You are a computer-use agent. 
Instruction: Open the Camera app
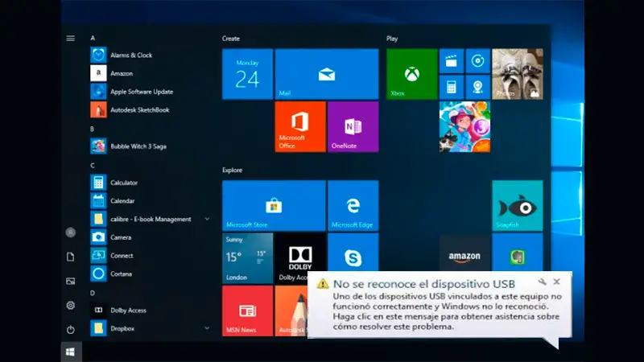point(150,237)
